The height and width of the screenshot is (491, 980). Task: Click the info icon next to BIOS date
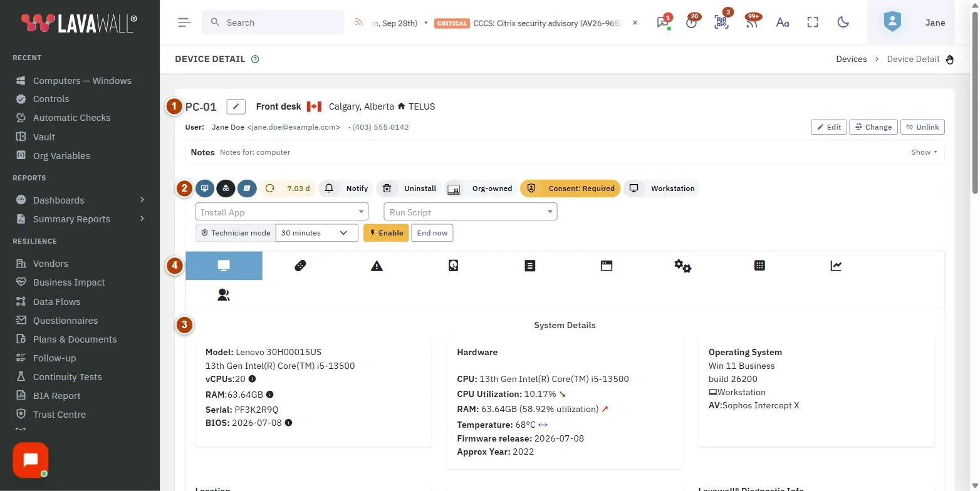click(x=288, y=423)
